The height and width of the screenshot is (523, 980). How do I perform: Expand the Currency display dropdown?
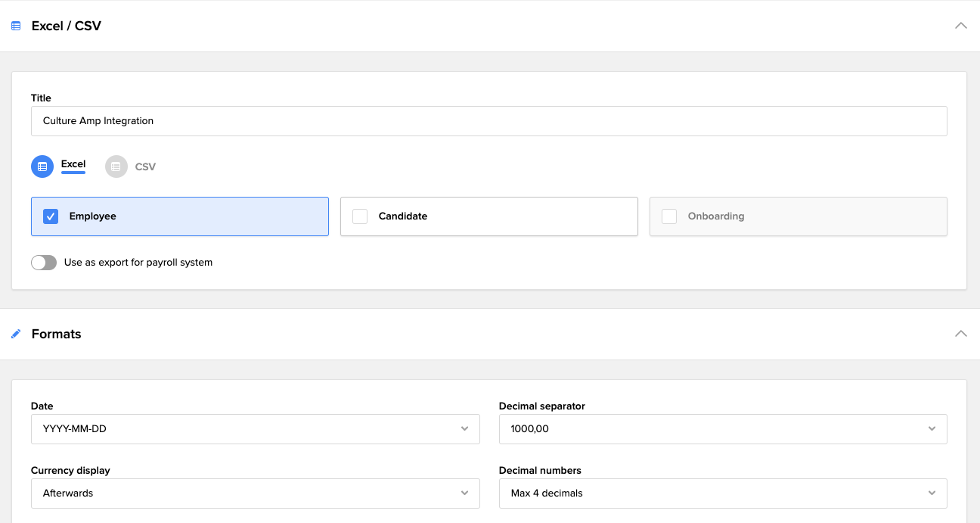click(255, 493)
